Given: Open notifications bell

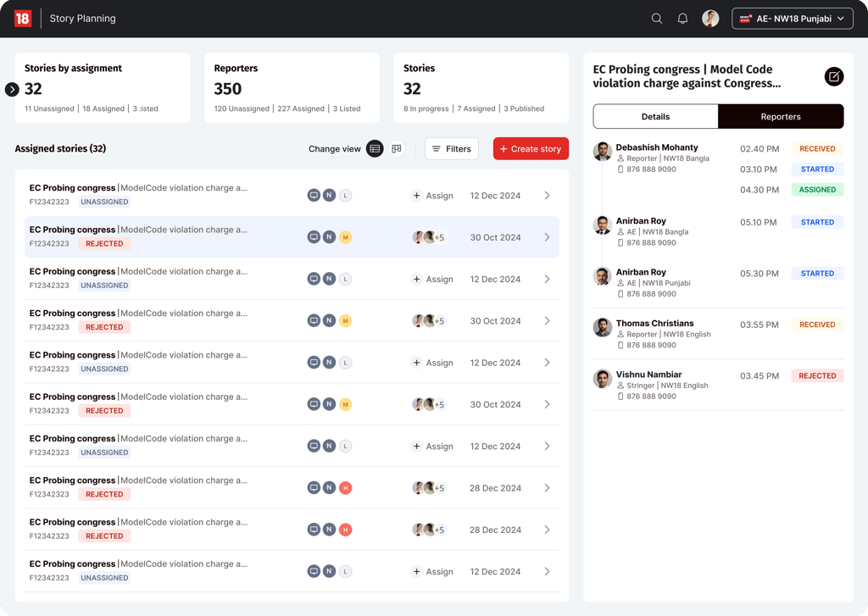Looking at the screenshot, I should click(x=682, y=19).
